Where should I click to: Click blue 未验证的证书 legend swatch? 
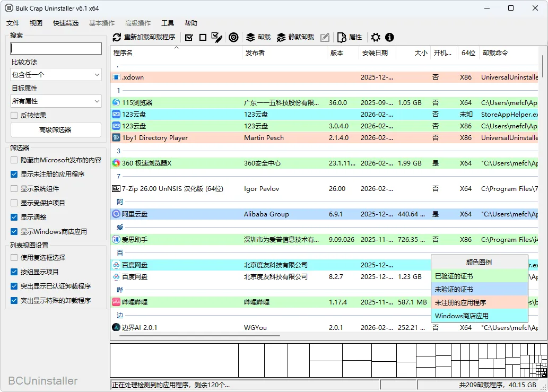[x=480, y=289]
